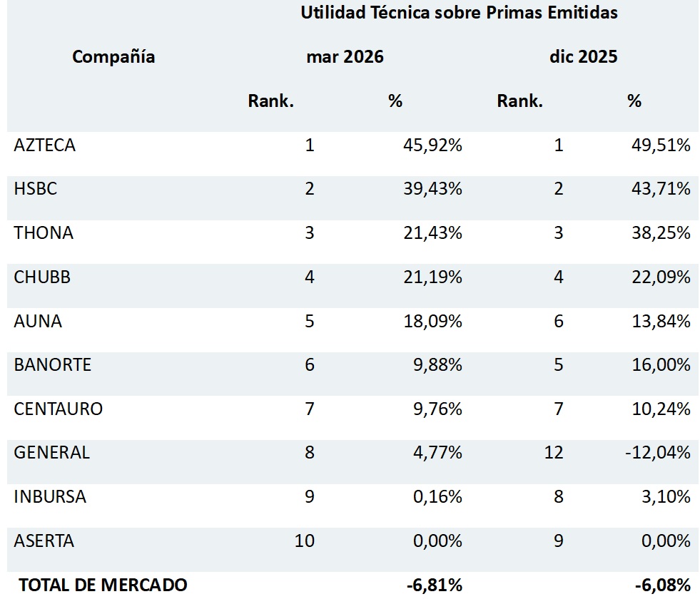Viewport: 700px width, 604px height.
Task: Click THONA's 38,25% dic 2025 value
Action: (661, 233)
